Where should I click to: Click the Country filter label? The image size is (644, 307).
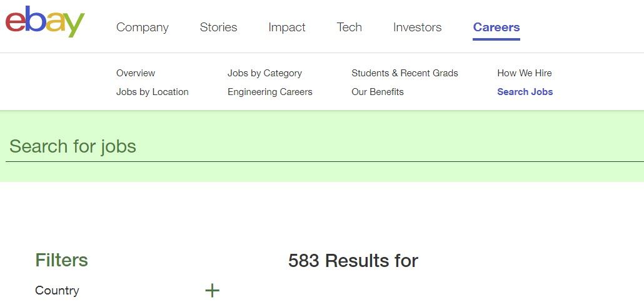(x=57, y=291)
